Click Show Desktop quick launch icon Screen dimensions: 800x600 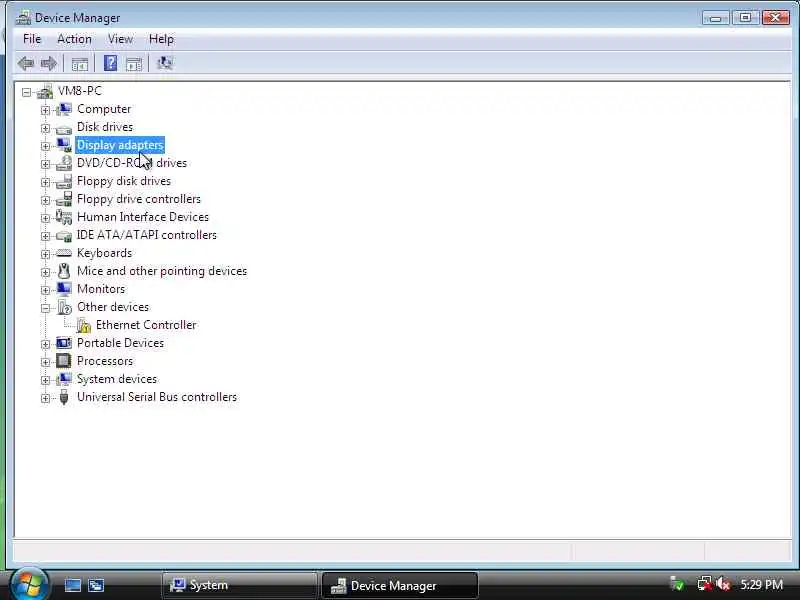coord(72,585)
